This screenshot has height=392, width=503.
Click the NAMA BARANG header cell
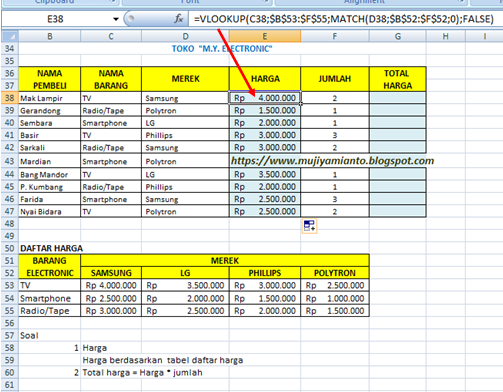[111, 79]
